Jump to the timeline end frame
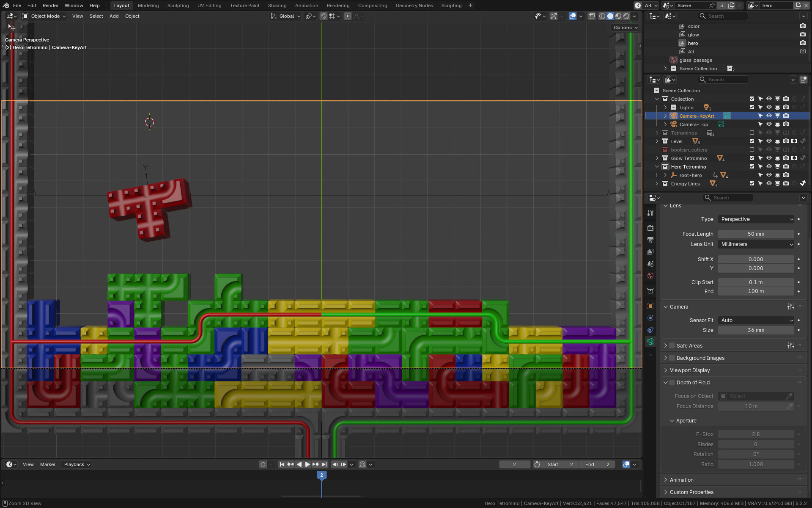 tap(324, 464)
